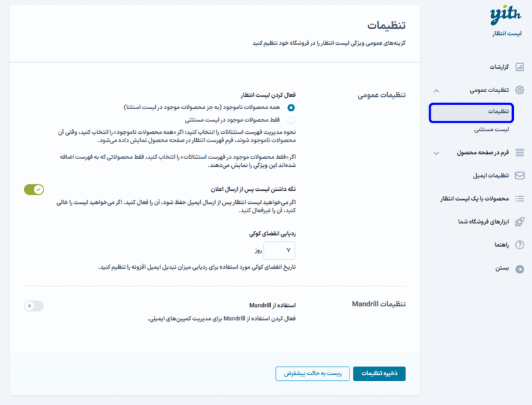The width and height of the screenshot is (532, 405).
Task: Click the general settings gear icon
Action: pos(520,90)
